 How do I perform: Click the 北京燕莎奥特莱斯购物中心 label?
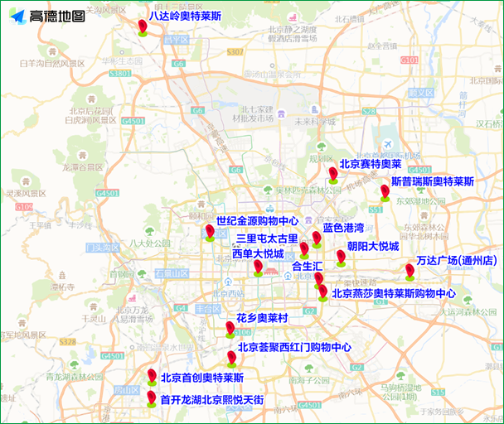tap(394, 293)
